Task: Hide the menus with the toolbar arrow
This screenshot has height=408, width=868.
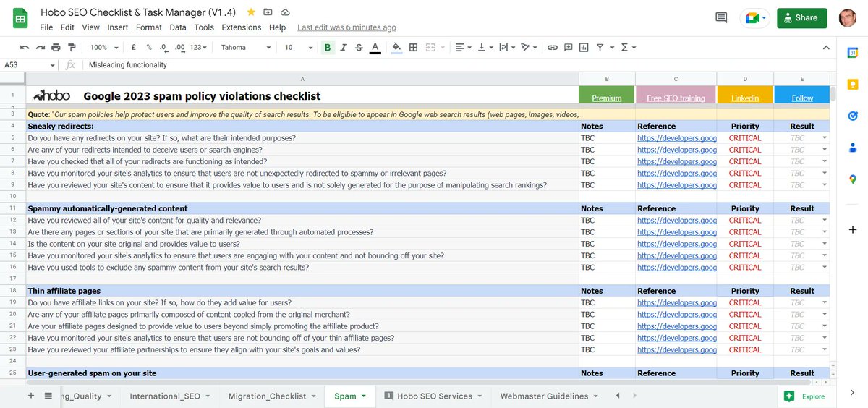Action: pyautogui.click(x=827, y=48)
